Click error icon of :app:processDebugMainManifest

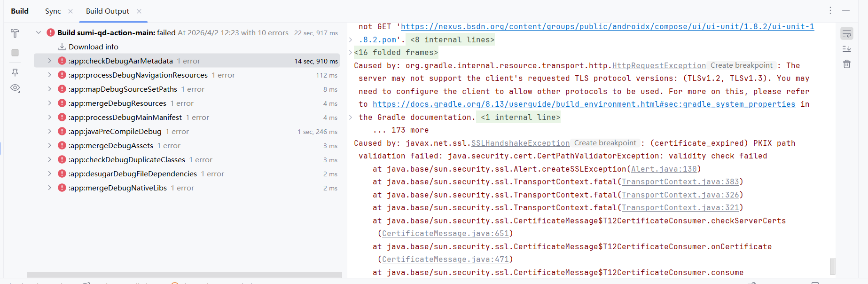click(62, 117)
